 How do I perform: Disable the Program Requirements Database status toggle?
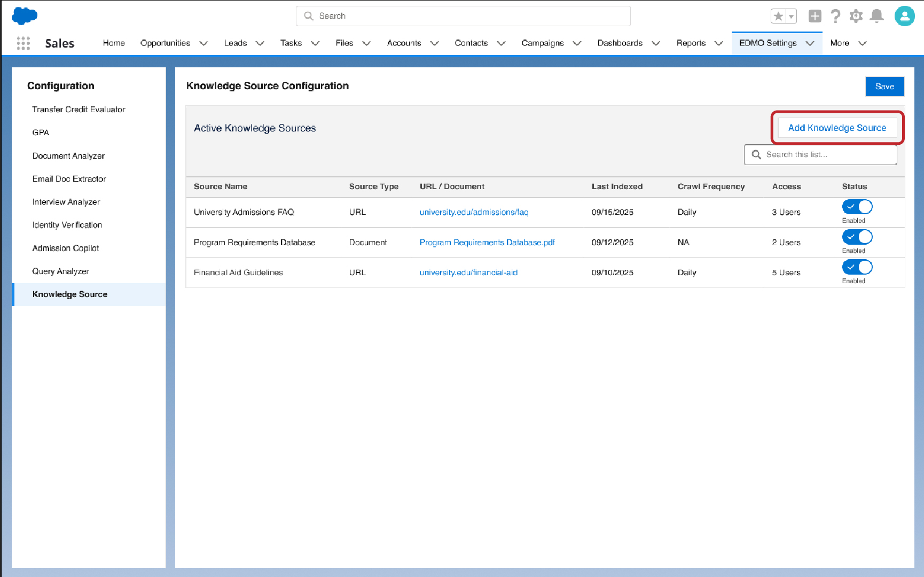pyautogui.click(x=857, y=237)
